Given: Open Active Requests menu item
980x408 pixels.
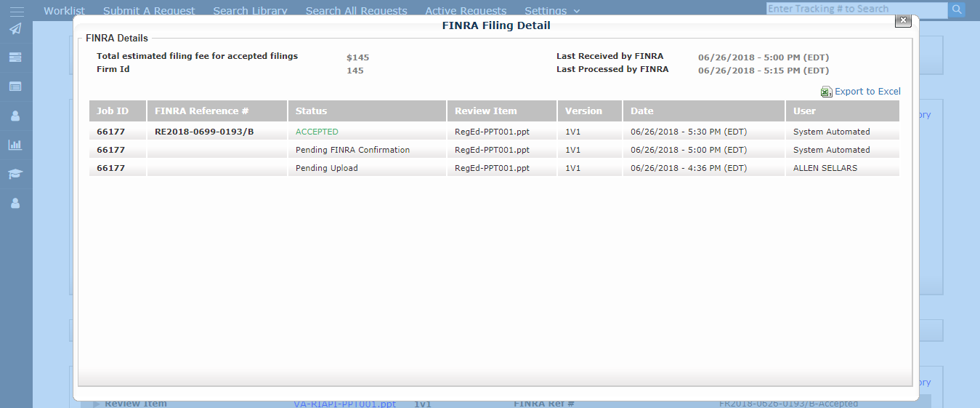Looking at the screenshot, I should coord(466,11).
